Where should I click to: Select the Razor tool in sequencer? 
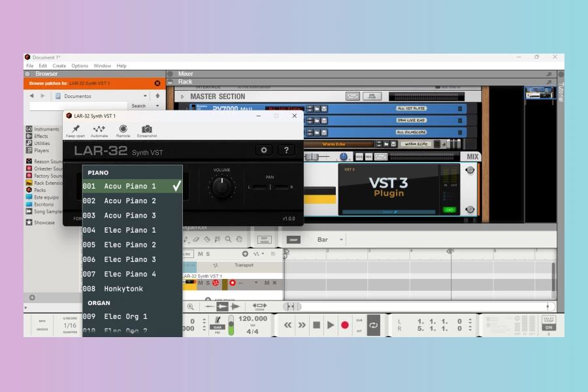[x=206, y=239]
